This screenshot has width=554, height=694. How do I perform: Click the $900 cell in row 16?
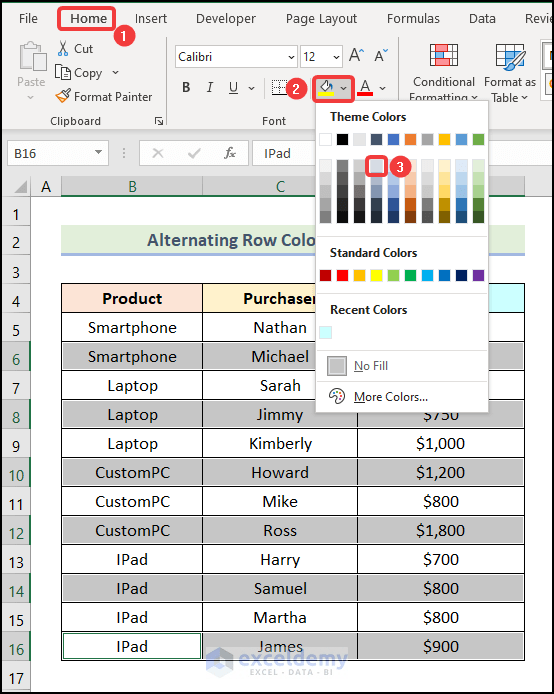pos(441,646)
